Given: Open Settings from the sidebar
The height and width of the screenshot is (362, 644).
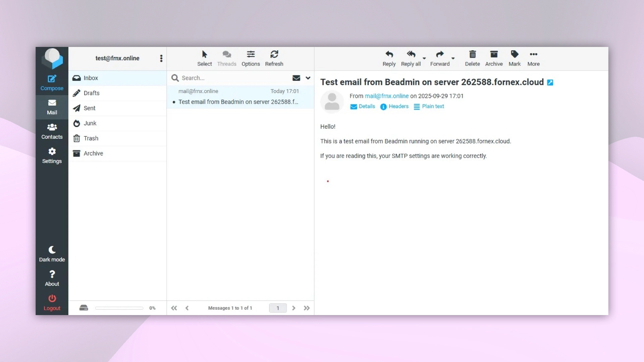Looking at the screenshot, I should [x=52, y=156].
